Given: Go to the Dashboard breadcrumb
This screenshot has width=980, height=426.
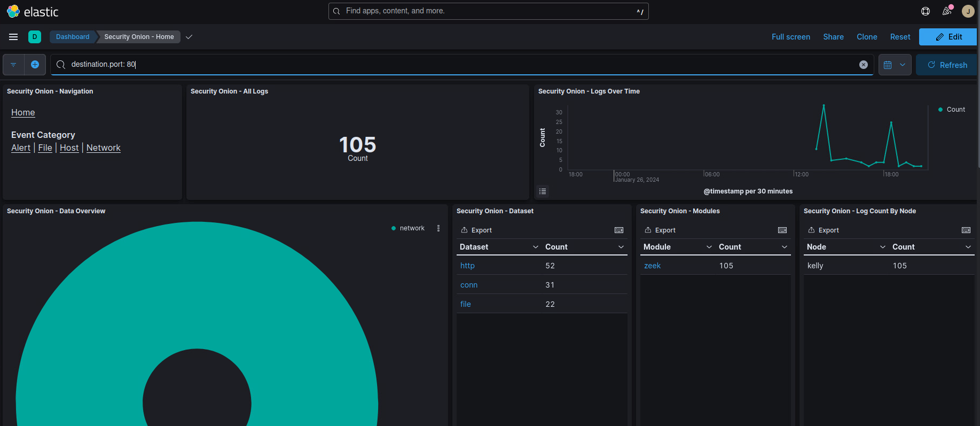Looking at the screenshot, I should (x=73, y=37).
